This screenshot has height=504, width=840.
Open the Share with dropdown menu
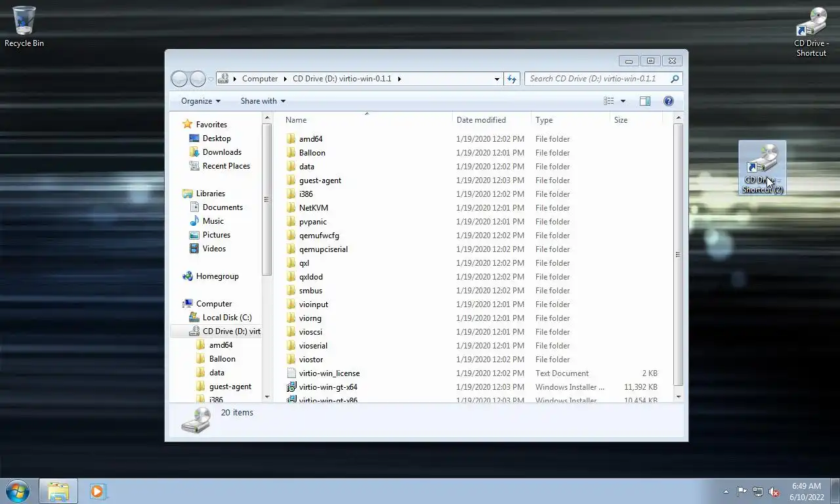coord(263,101)
